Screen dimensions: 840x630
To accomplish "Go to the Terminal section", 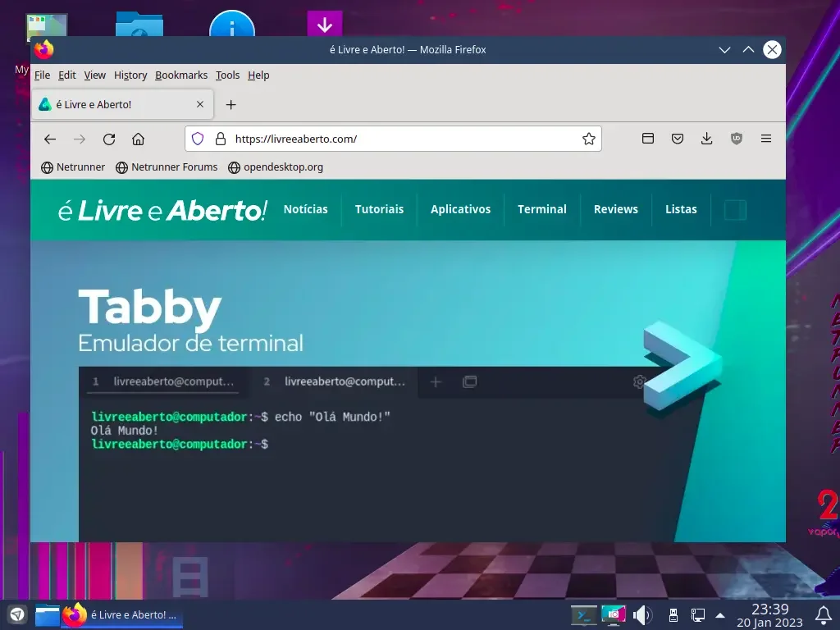I will click(x=542, y=209).
